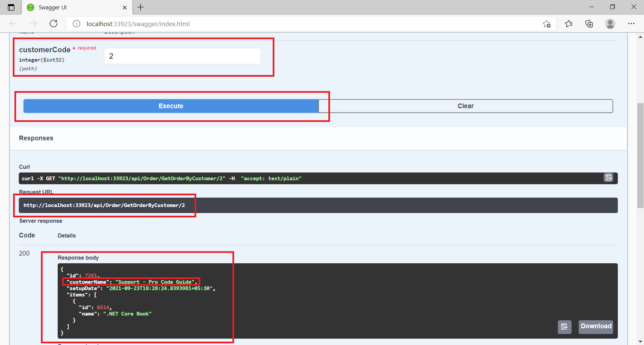Click the customerCode value input field

coord(182,56)
